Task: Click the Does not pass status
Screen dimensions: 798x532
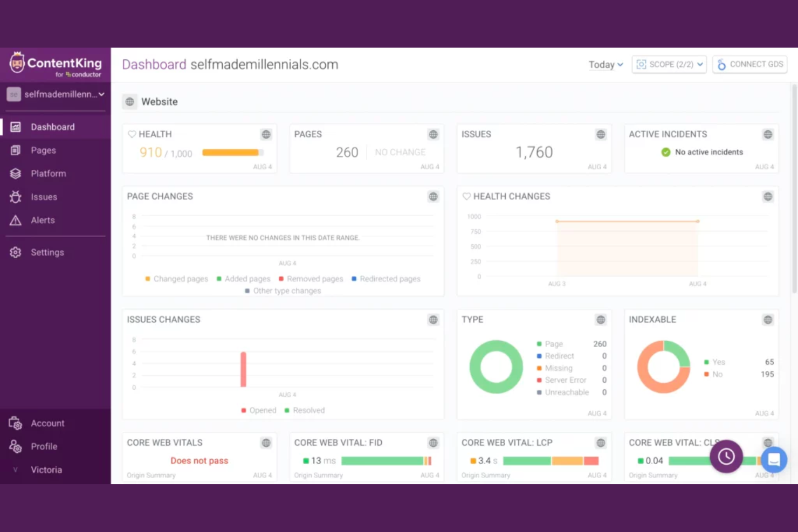Action: click(200, 461)
